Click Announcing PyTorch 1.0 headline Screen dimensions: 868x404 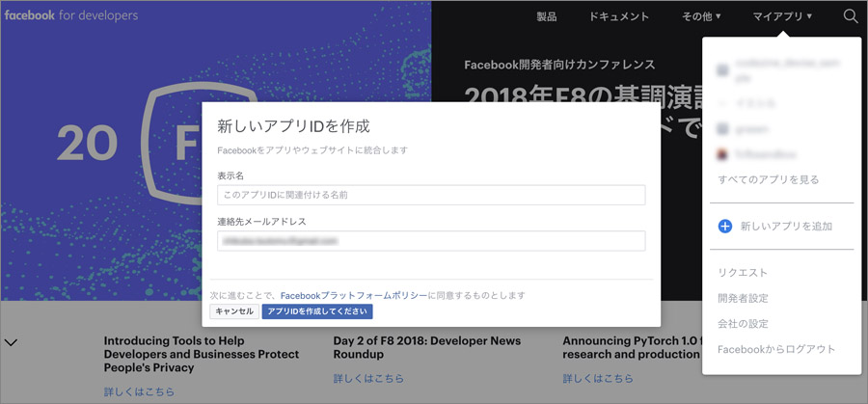[x=632, y=347]
